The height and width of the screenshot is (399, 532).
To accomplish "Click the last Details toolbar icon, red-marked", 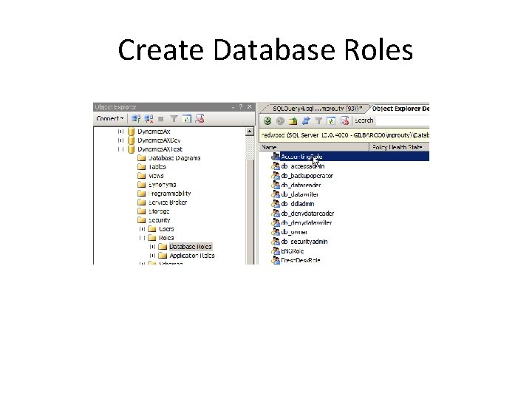I will pyautogui.click(x=344, y=120).
